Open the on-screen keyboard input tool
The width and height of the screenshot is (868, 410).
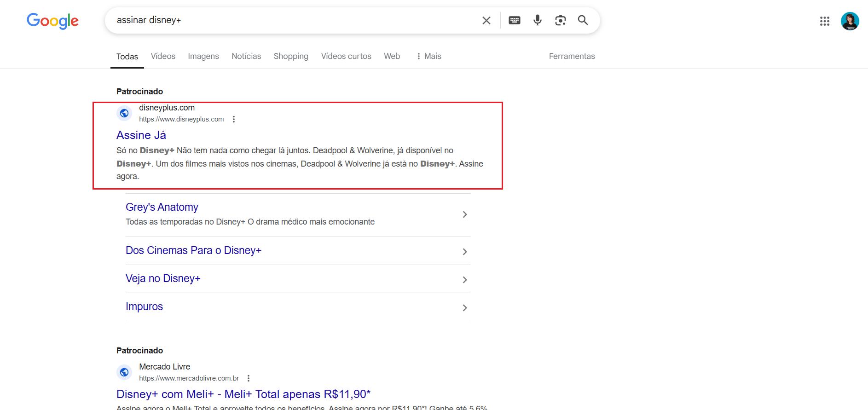[x=515, y=20]
